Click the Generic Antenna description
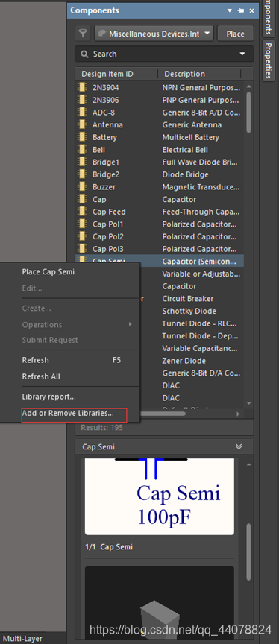 pyautogui.click(x=192, y=125)
